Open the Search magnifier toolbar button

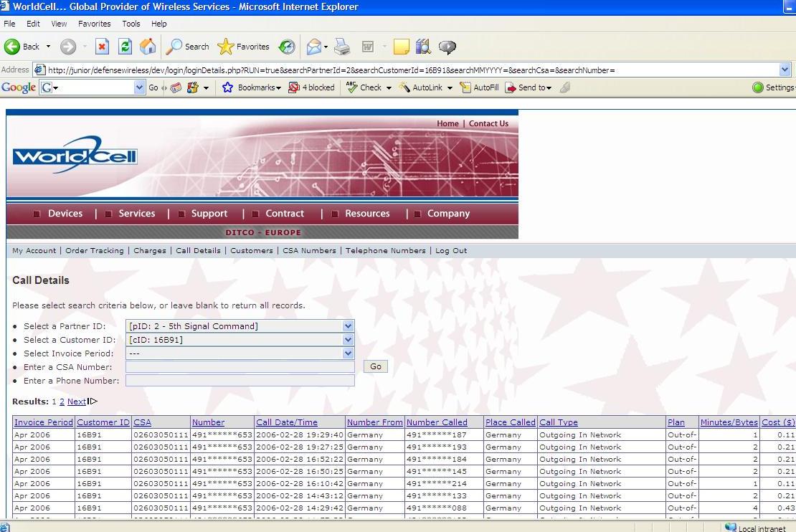tap(188, 47)
